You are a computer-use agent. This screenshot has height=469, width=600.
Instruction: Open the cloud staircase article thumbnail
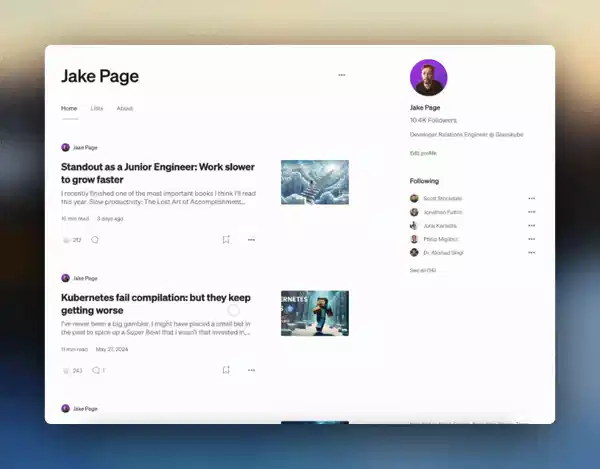tap(315, 182)
